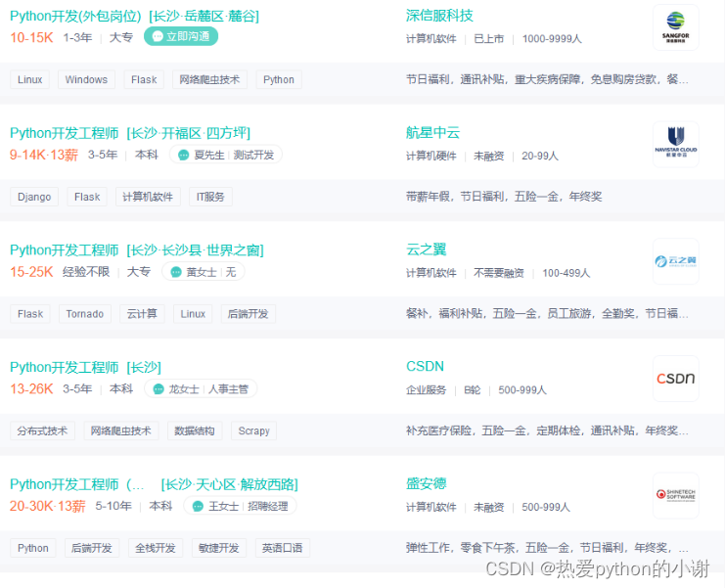
Task: Click benefits text starting 餐补，福利补贴
Action: pyautogui.click(x=547, y=313)
